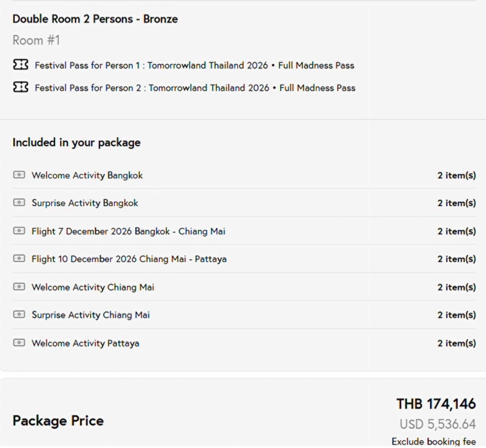486x448 pixels.
Task: Click the Welcome Activity Bangkok item
Action: (87, 175)
